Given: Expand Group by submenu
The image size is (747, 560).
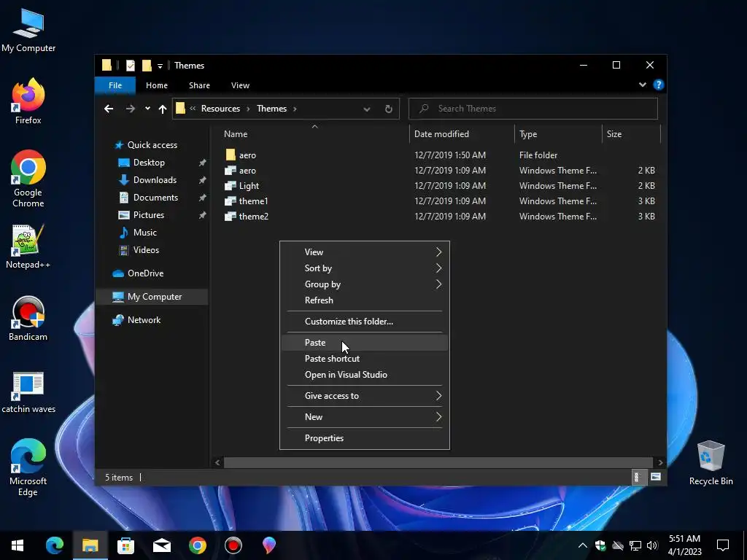Looking at the screenshot, I should pyautogui.click(x=365, y=284).
